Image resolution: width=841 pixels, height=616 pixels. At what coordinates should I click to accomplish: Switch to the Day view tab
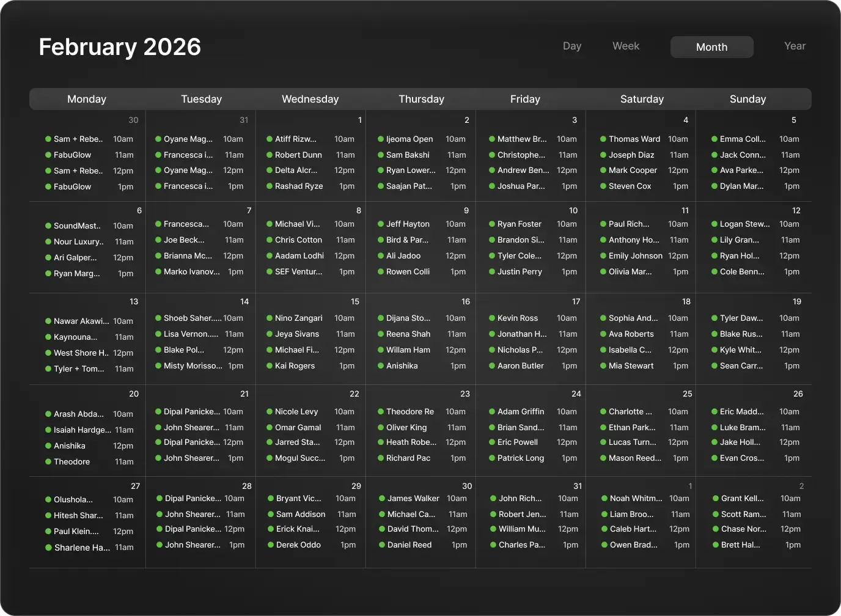click(571, 46)
